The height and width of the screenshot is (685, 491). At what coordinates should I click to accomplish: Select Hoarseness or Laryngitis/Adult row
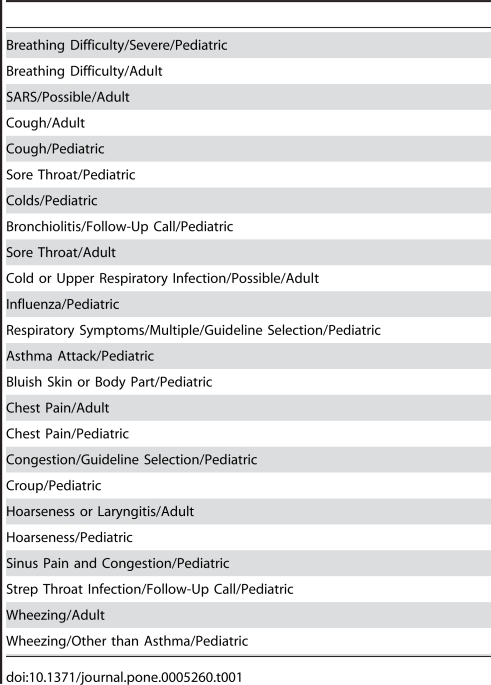tap(248, 511)
